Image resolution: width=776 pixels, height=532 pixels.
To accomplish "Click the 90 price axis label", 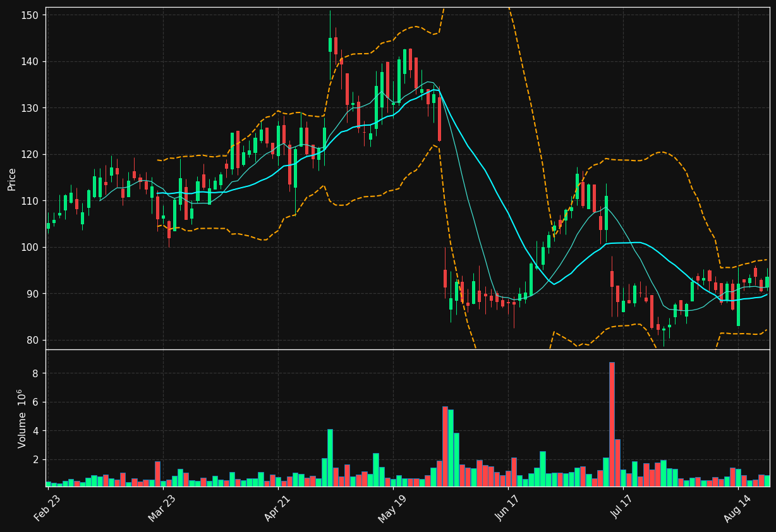I will [x=33, y=294].
